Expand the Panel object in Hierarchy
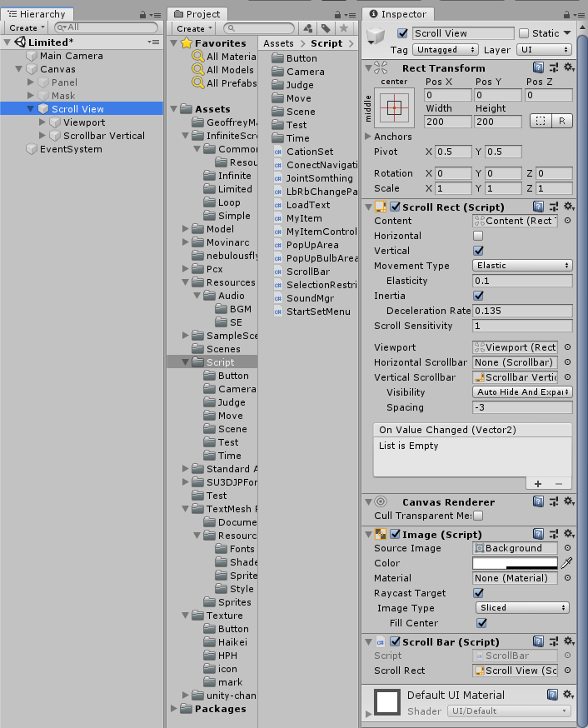588x728 pixels. (31, 82)
